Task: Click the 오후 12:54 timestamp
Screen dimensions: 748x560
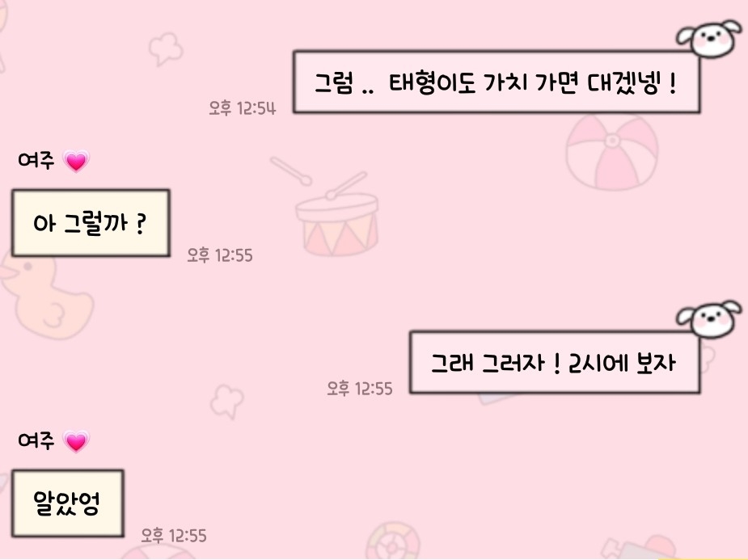Action: [x=243, y=108]
